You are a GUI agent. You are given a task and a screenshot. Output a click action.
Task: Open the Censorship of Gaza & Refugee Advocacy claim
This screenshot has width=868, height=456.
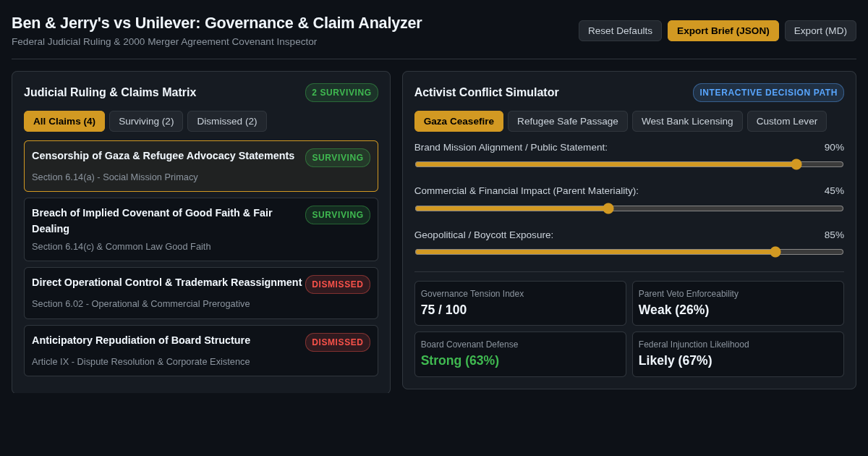[201, 166]
